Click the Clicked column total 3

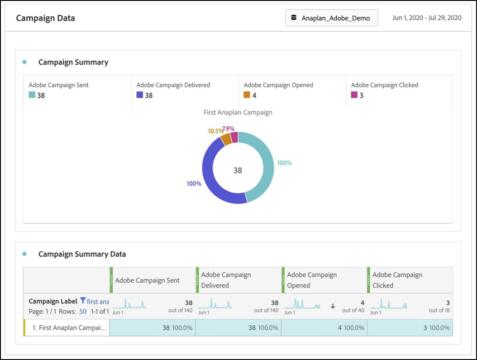click(448, 303)
